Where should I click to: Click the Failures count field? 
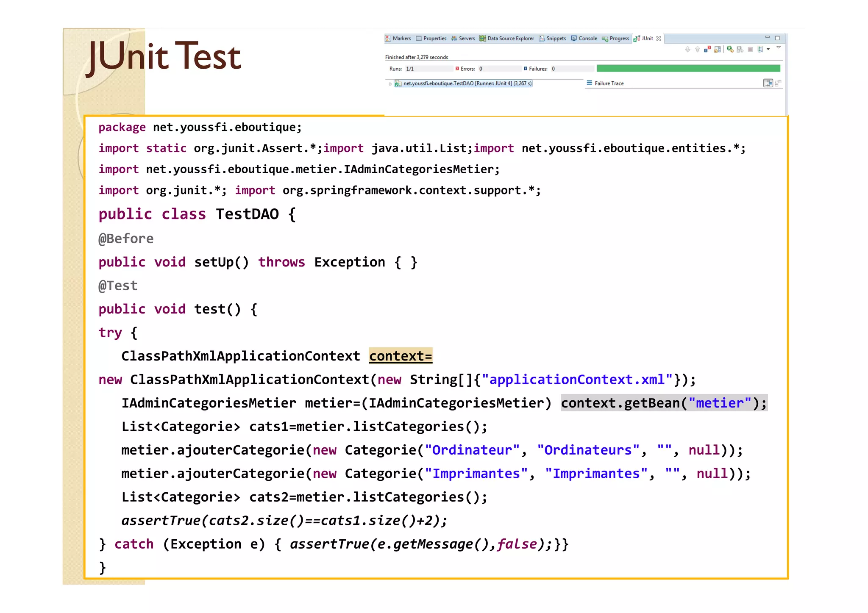pyautogui.click(x=572, y=69)
